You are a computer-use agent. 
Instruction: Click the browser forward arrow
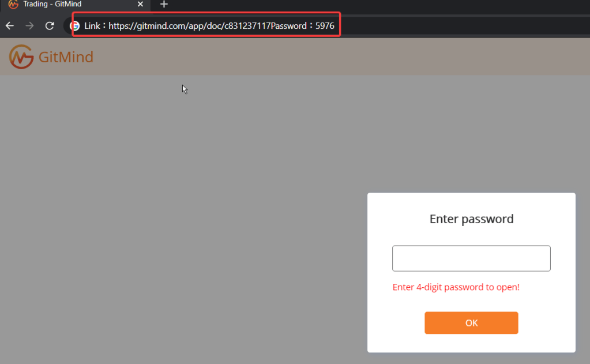[x=29, y=25]
